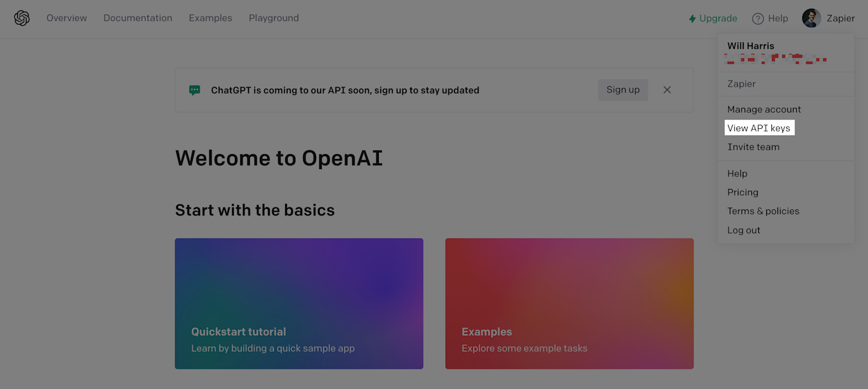
Task: Open Terms & policies
Action: (763, 211)
